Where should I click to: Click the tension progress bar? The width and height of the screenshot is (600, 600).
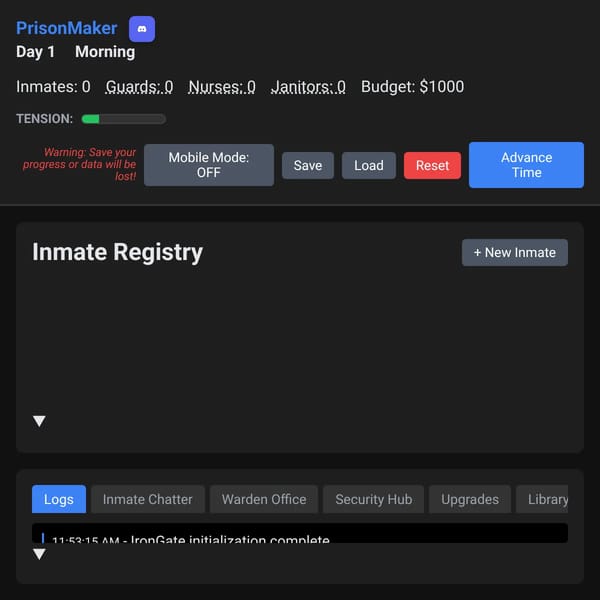tap(124, 119)
